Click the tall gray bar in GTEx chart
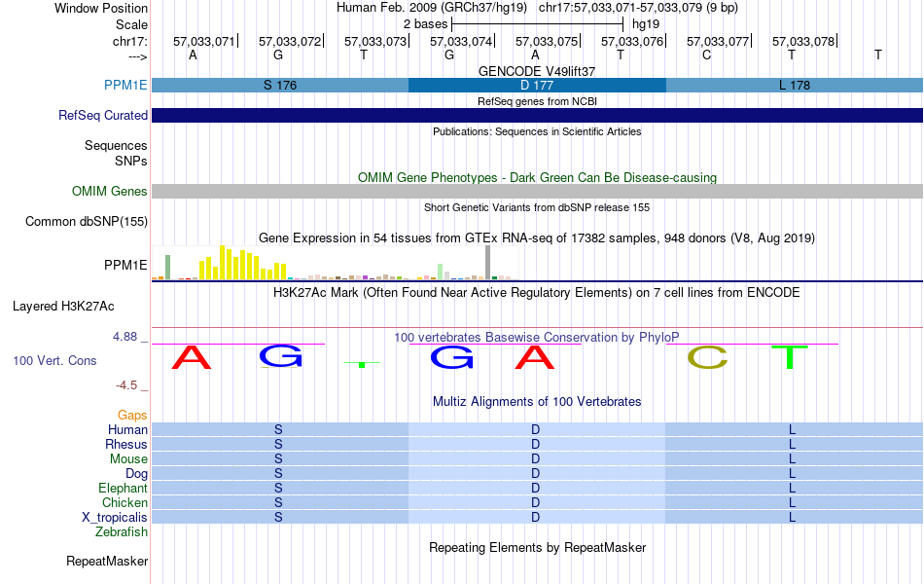Image resolution: width=924 pixels, height=584 pixels. tap(487, 262)
